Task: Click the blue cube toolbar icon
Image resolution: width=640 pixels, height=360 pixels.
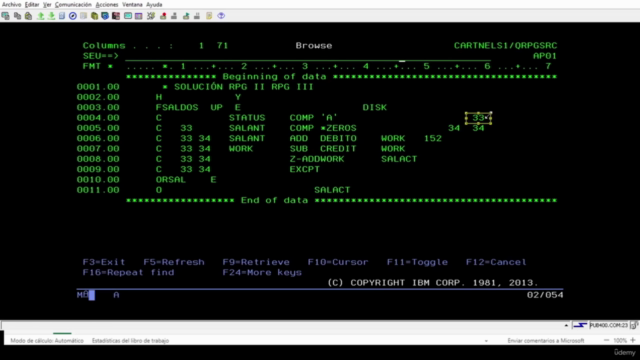Action: (105, 16)
